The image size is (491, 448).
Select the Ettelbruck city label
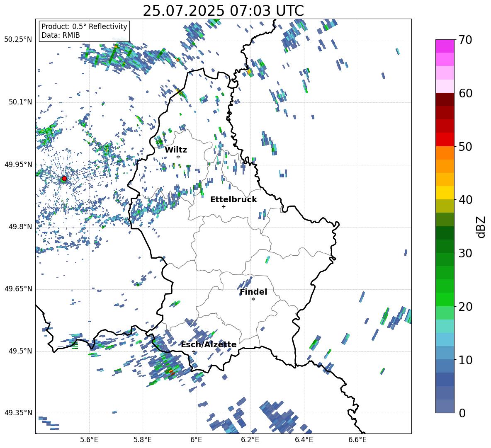pos(233,200)
